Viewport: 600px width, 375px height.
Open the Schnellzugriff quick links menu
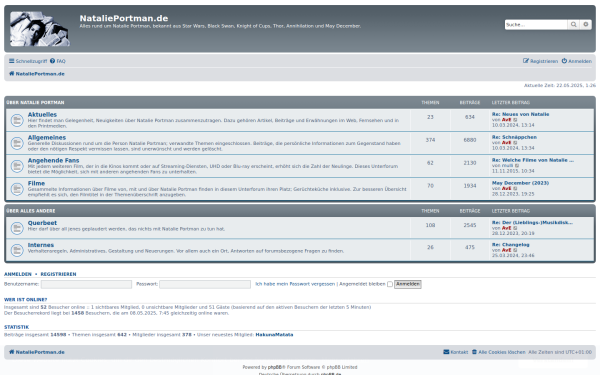[x=28, y=61]
